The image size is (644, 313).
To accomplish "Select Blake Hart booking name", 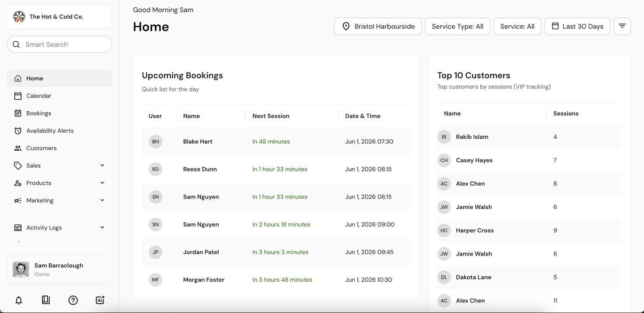I will point(198,142).
